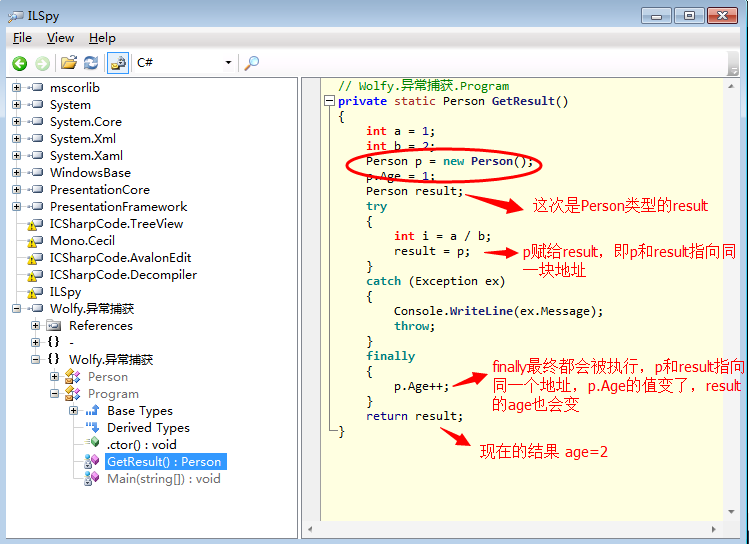The image size is (749, 544).
Task: Click the ICSharpCode.AvalonEdit warning icon
Action: pos(35,258)
